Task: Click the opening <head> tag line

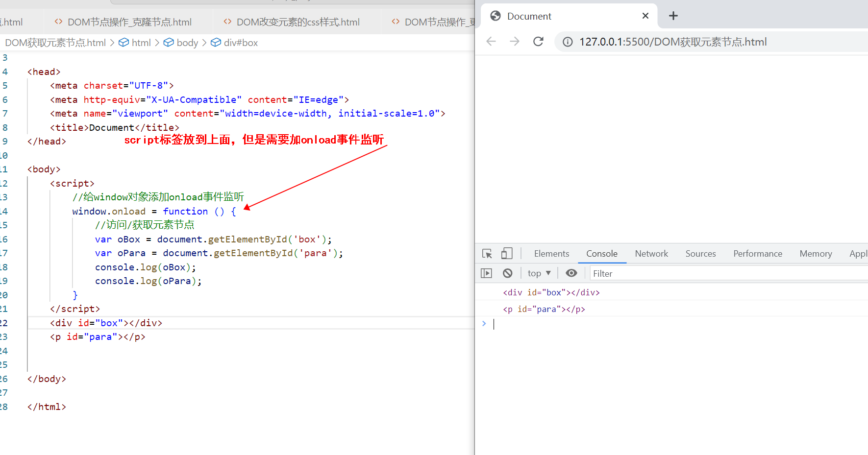Action: tap(44, 72)
